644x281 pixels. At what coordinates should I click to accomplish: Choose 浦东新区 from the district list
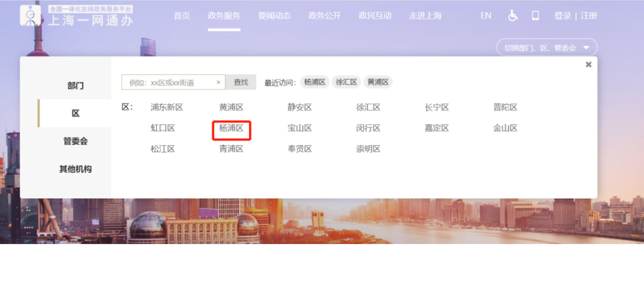[x=166, y=108]
